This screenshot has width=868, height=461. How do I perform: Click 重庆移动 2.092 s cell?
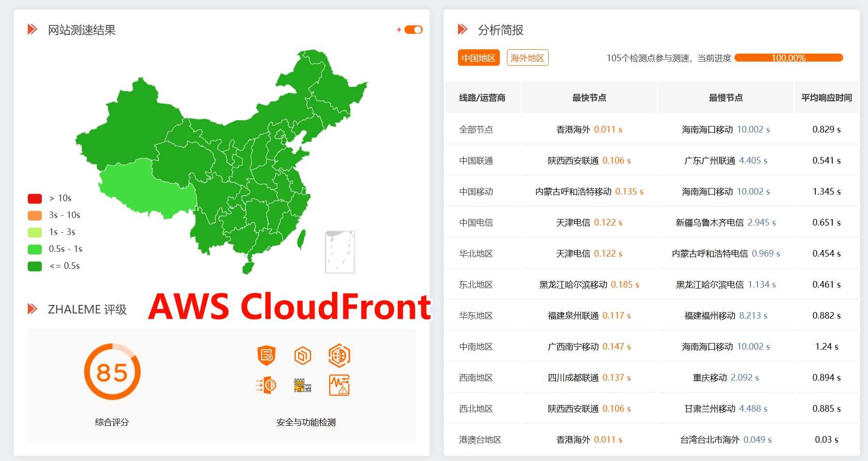click(726, 377)
